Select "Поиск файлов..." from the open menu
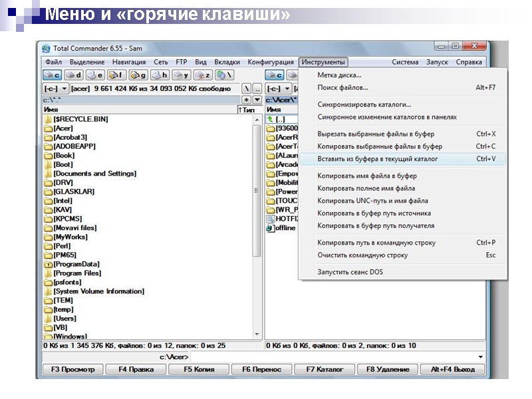This screenshot has width=532, height=399. pyautogui.click(x=343, y=87)
